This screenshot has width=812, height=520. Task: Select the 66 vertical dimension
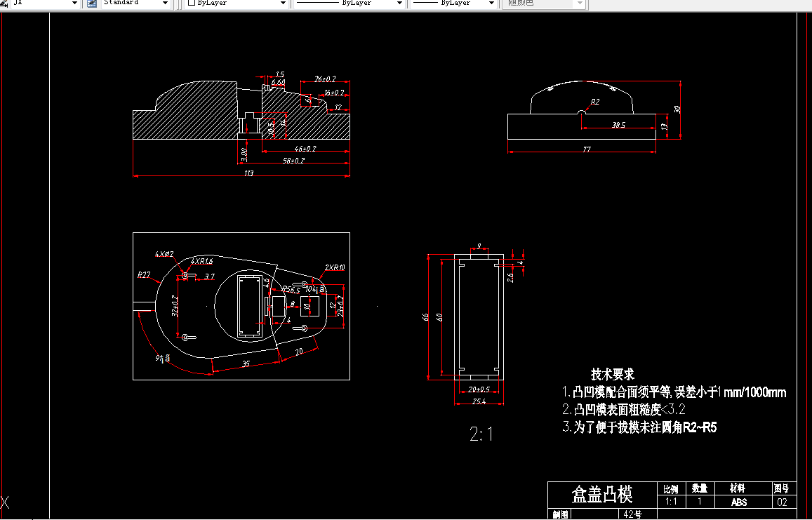click(x=426, y=317)
